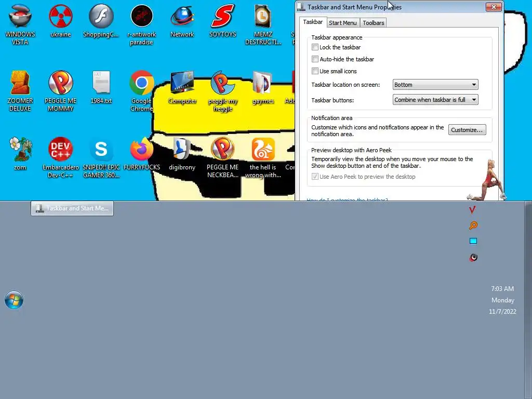
Task: Select the SOYTOYS desktop icon
Action: (x=222, y=21)
